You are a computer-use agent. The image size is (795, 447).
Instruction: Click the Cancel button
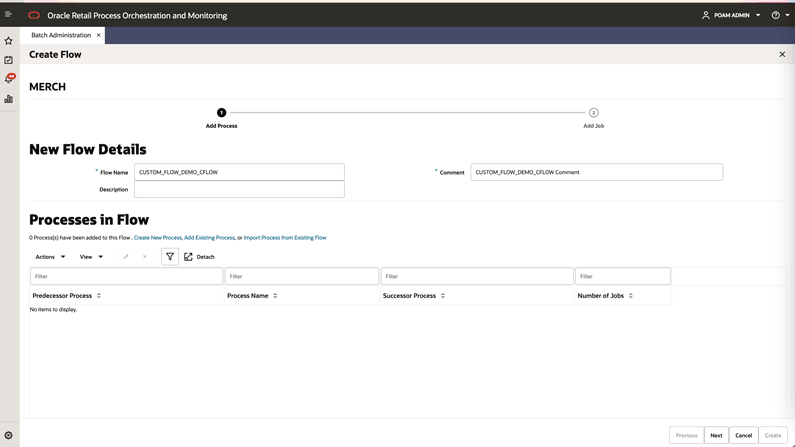[x=743, y=435]
